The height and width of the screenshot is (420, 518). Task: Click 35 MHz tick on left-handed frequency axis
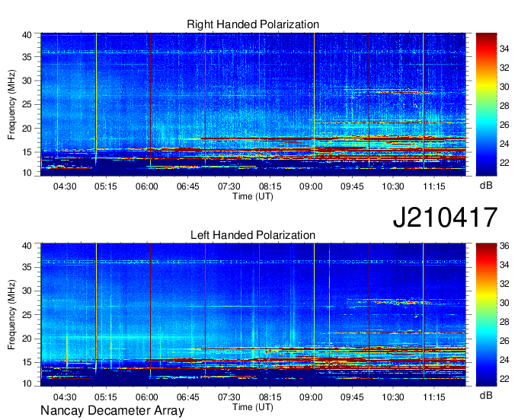coord(27,267)
